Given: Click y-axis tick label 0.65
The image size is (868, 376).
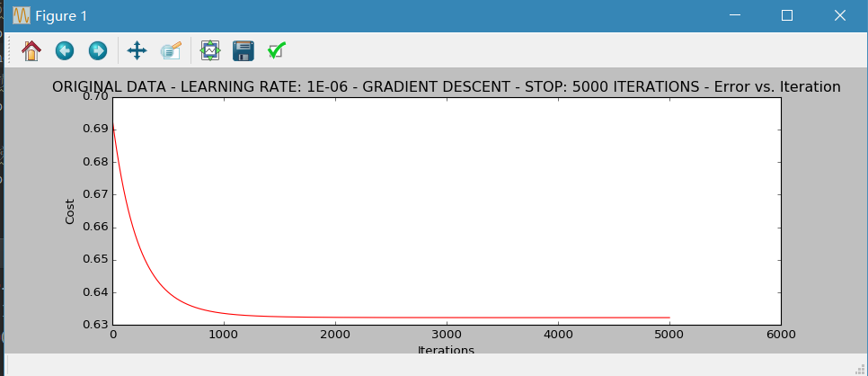Looking at the screenshot, I should [x=95, y=260].
